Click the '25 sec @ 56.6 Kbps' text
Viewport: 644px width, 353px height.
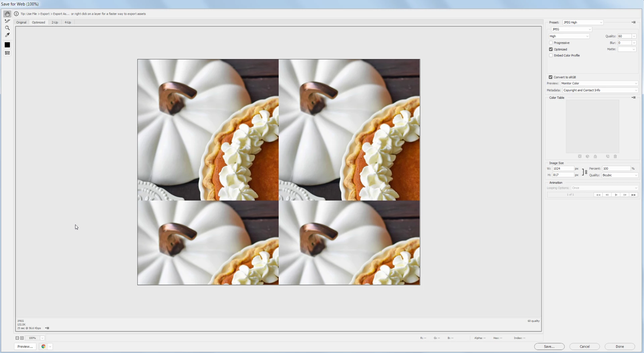(29, 328)
